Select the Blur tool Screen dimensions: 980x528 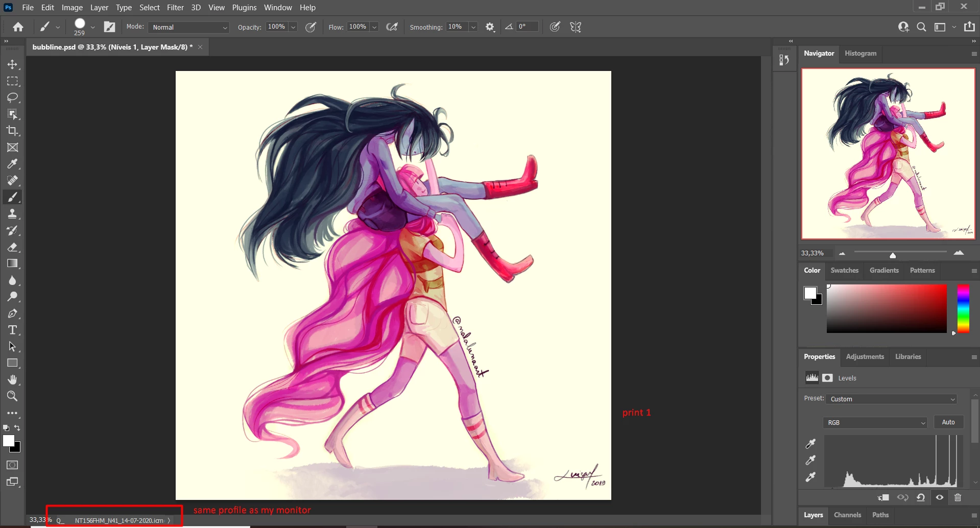[x=13, y=280]
